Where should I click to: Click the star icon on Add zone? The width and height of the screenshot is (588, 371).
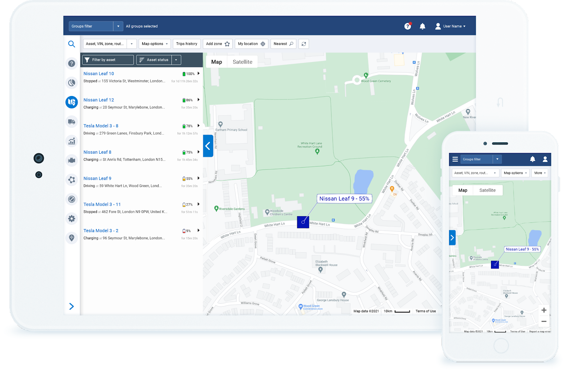(x=227, y=44)
